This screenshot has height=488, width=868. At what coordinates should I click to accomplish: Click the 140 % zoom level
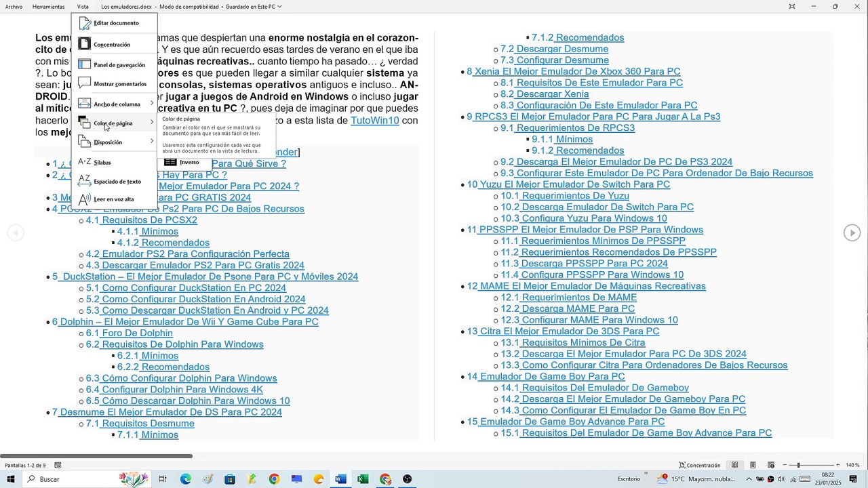click(852, 465)
